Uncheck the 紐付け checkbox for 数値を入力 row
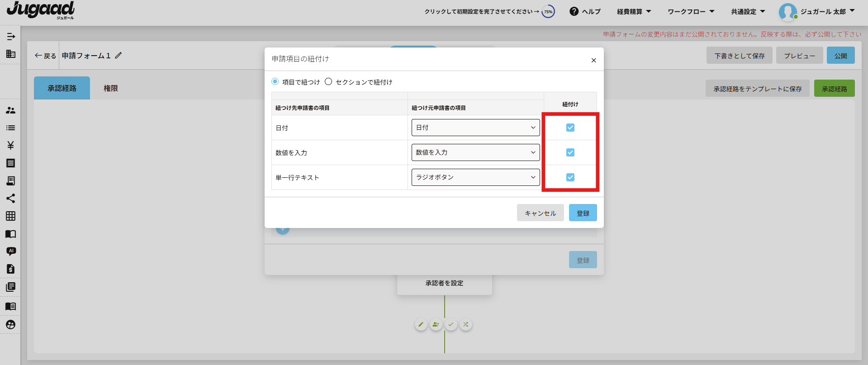This screenshot has height=365, width=868. click(570, 152)
